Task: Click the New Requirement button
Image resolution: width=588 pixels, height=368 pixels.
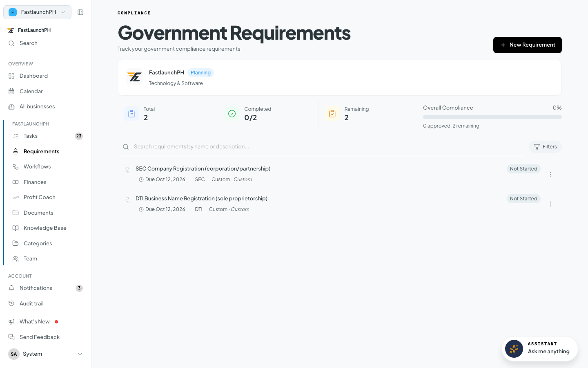Action: tap(528, 45)
